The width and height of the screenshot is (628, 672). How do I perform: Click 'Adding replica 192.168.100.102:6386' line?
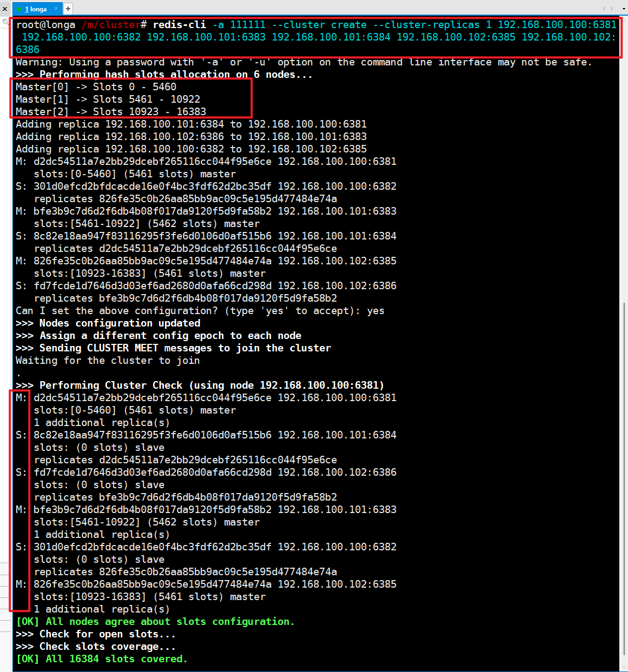[x=191, y=137]
